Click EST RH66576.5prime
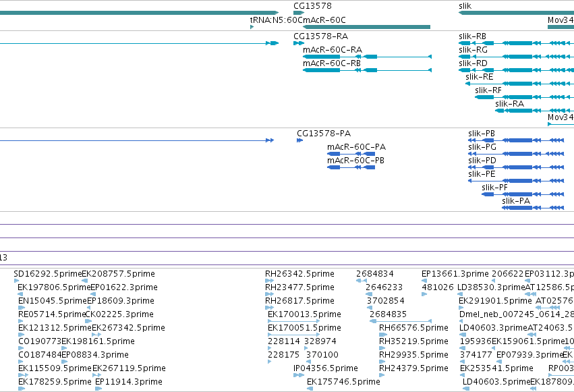 [x=413, y=328]
